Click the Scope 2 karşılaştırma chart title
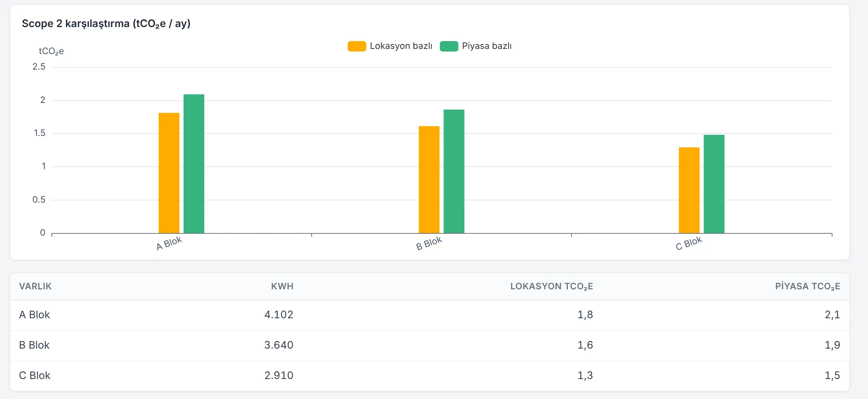The image size is (868, 399). coord(106,24)
